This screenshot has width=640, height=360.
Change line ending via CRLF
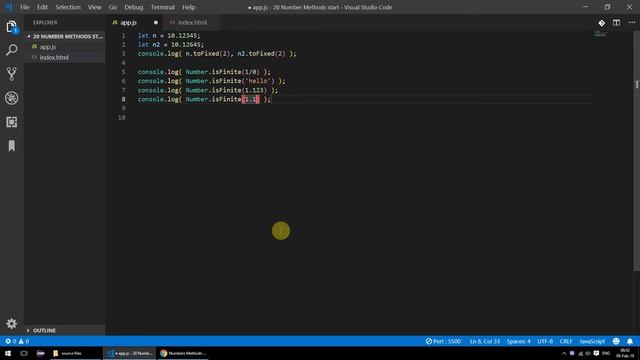[x=566, y=341]
